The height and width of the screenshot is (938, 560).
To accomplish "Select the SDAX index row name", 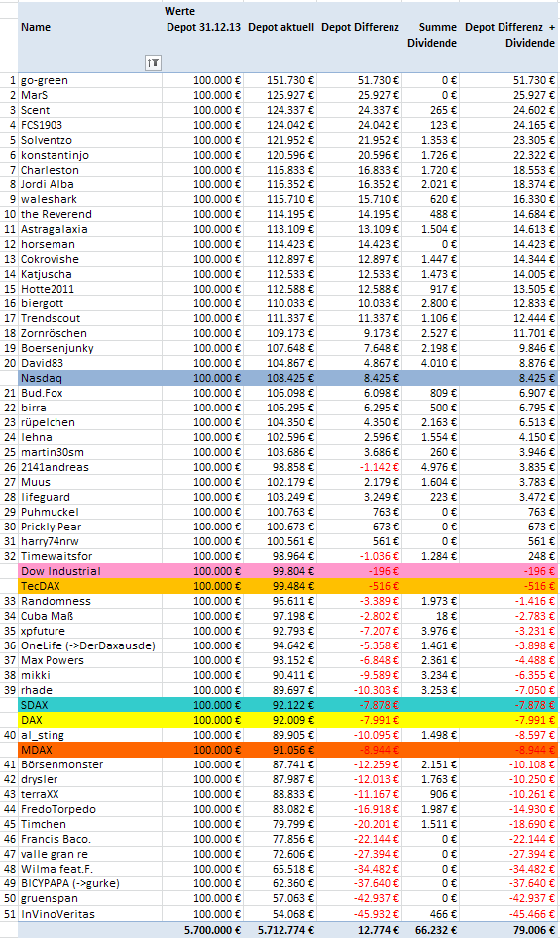I will 34,705.
